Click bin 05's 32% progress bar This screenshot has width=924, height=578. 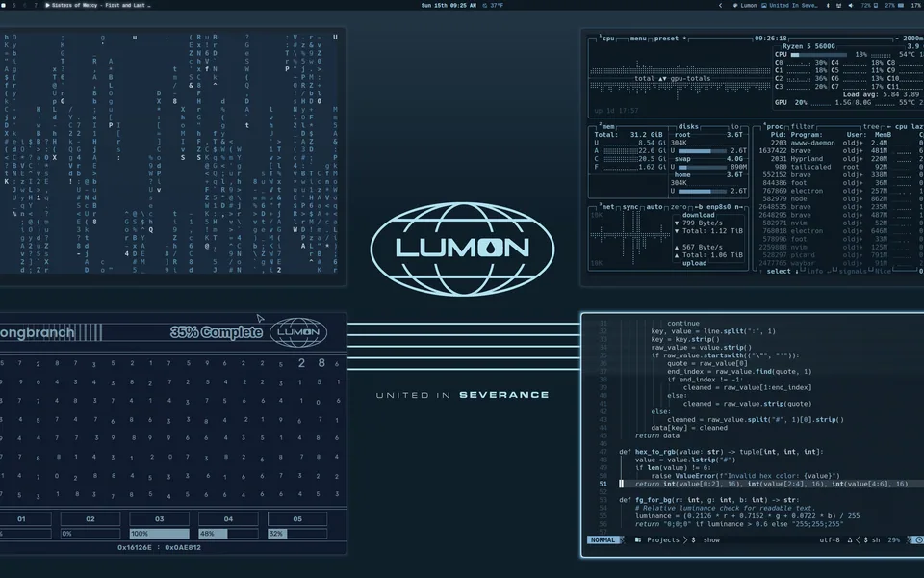297,533
